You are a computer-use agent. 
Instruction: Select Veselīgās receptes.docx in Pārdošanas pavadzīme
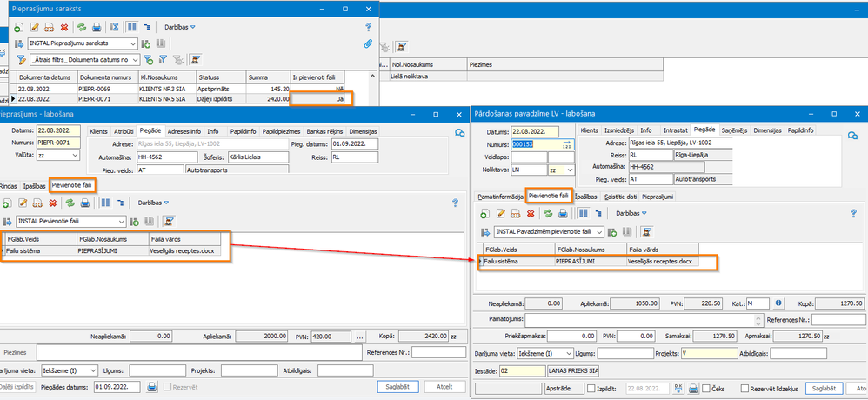coord(662,261)
